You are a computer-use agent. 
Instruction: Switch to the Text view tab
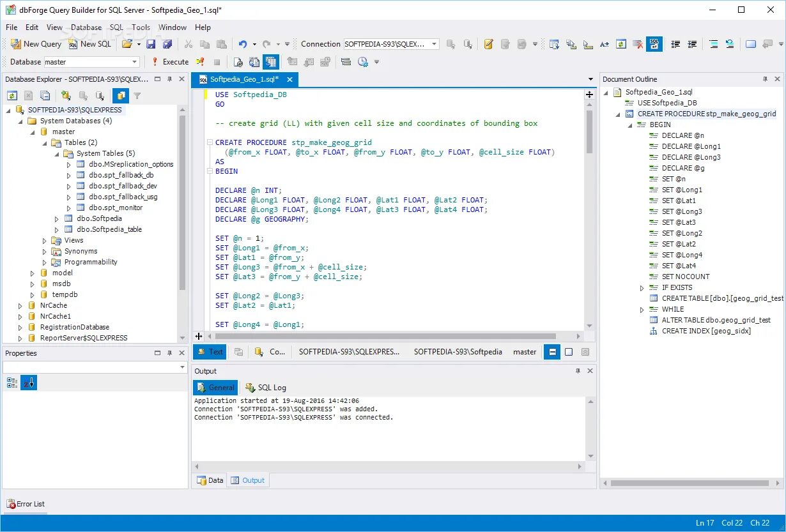tap(210, 352)
